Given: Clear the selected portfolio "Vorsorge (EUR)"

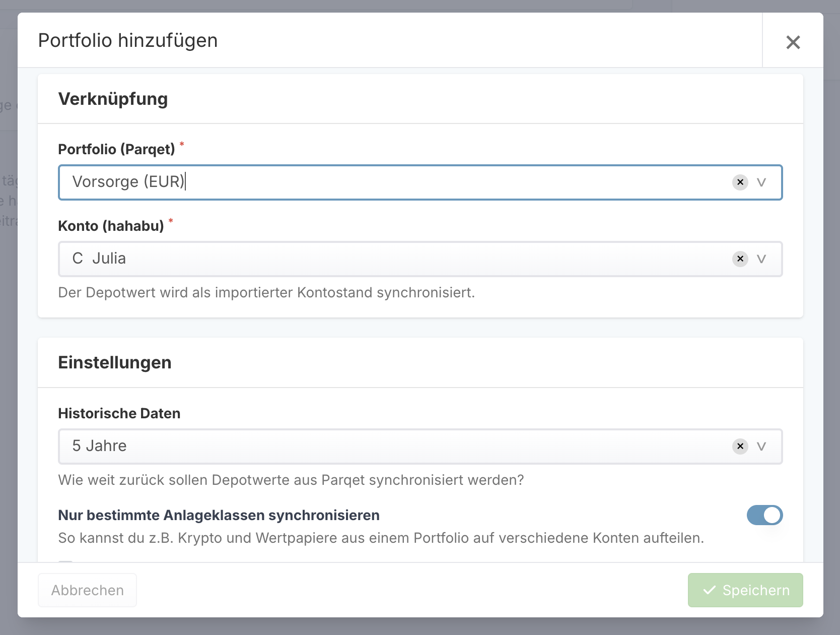Looking at the screenshot, I should click(740, 182).
